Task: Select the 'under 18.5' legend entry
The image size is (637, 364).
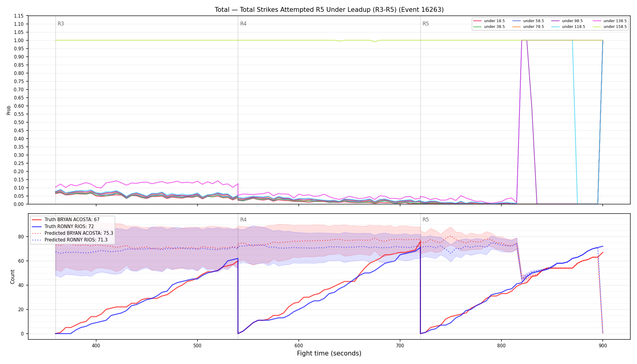Action: point(489,21)
